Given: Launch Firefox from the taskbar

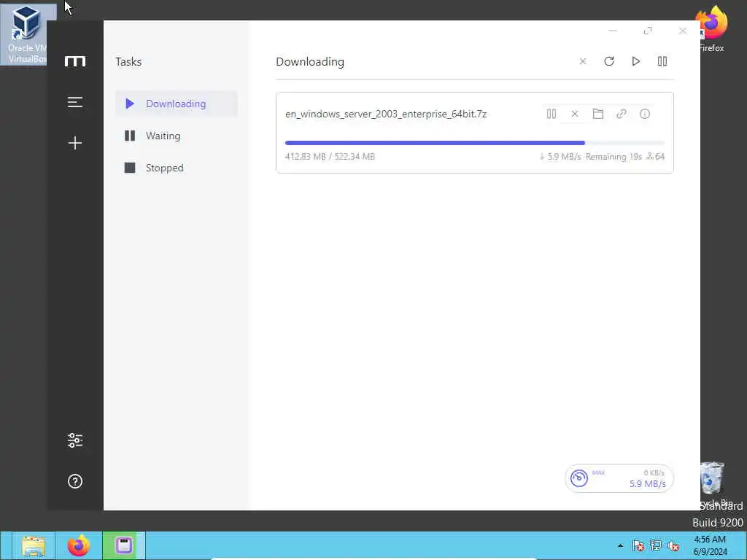Looking at the screenshot, I should pyautogui.click(x=78, y=545).
